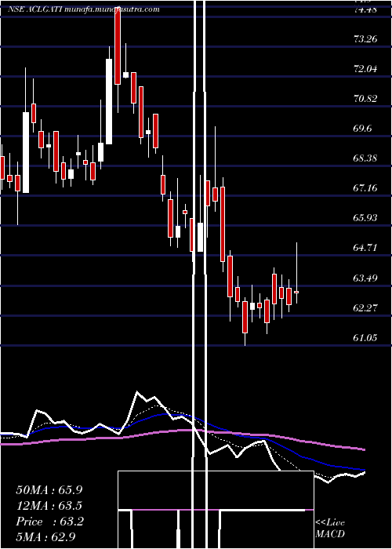Click the 12MA : 63.5 readout
The height and width of the screenshot is (549, 392).
pos(49,506)
